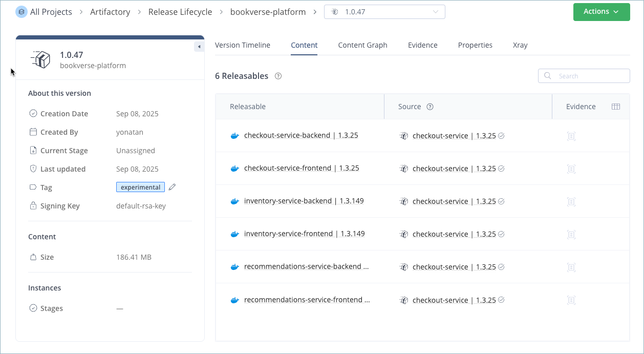644x354 pixels.
Task: Click the help icon next to 6 Releasables
Action: (278, 76)
